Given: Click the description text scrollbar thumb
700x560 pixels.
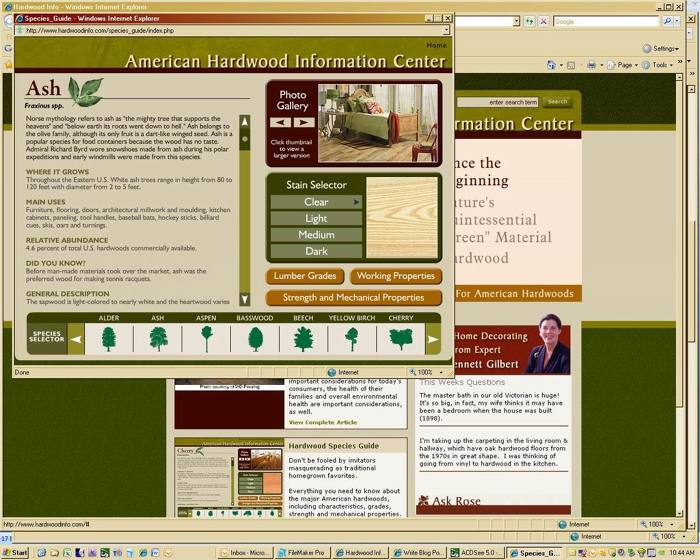Looking at the screenshot, I should click(x=245, y=139).
